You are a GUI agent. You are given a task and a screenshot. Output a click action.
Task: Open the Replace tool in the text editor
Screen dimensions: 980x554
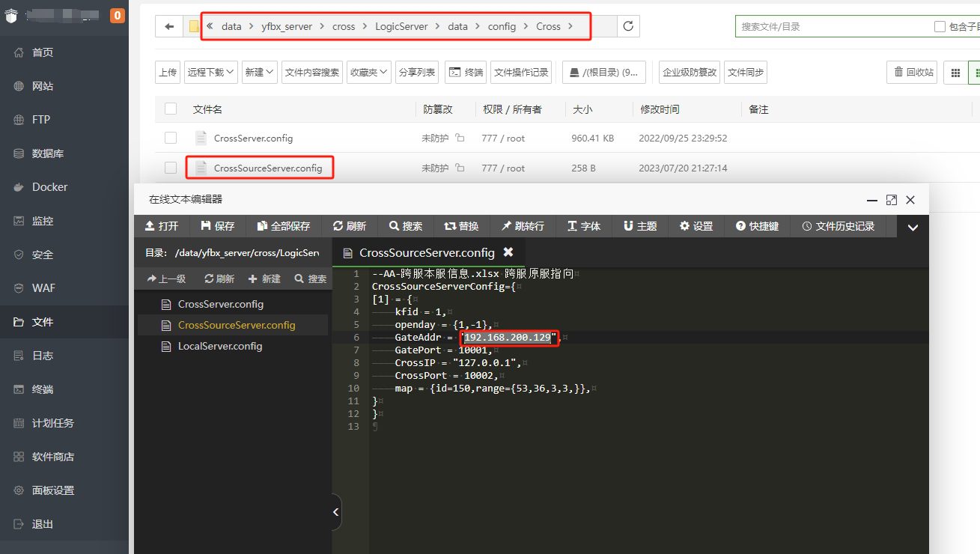tap(461, 225)
